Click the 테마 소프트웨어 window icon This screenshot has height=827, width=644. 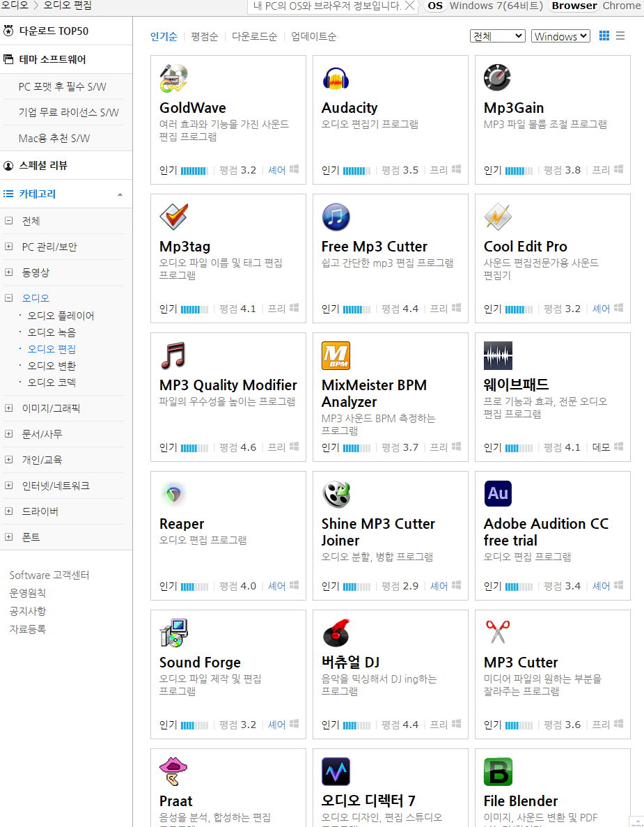pyautogui.click(x=8, y=59)
